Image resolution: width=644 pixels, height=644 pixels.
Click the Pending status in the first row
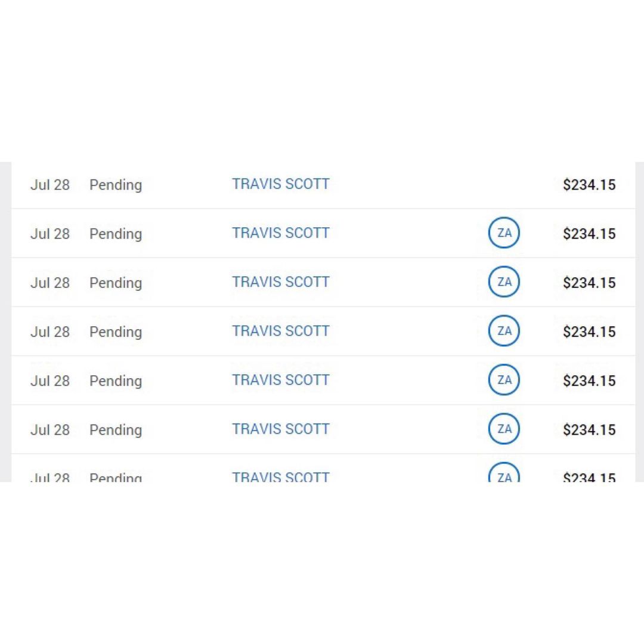[x=116, y=185]
